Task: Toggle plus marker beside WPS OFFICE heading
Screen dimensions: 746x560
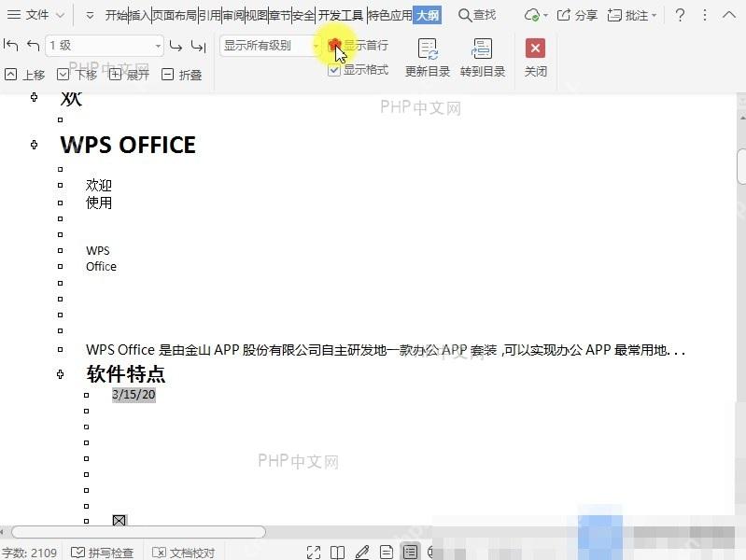Action: [34, 145]
